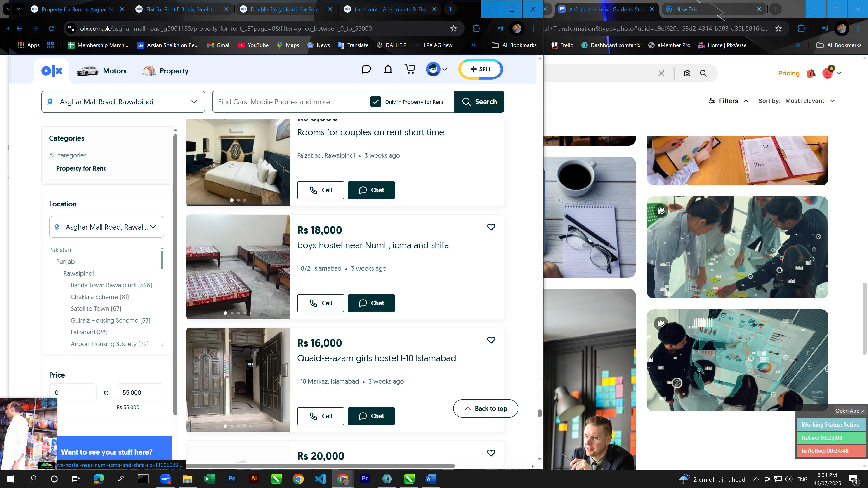This screenshot has width=868, height=488.
Task: Collapse Filters panel in Freepik window
Action: pos(728,101)
